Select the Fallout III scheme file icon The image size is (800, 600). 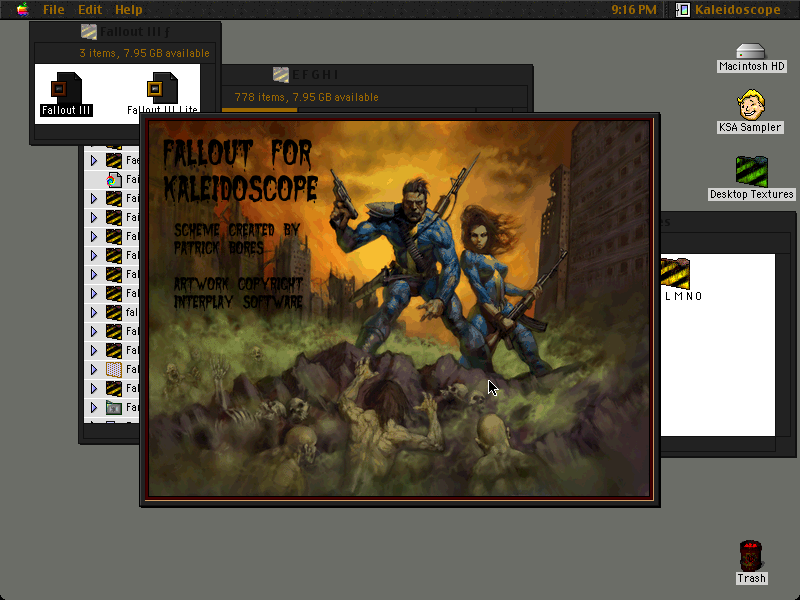[x=66, y=88]
